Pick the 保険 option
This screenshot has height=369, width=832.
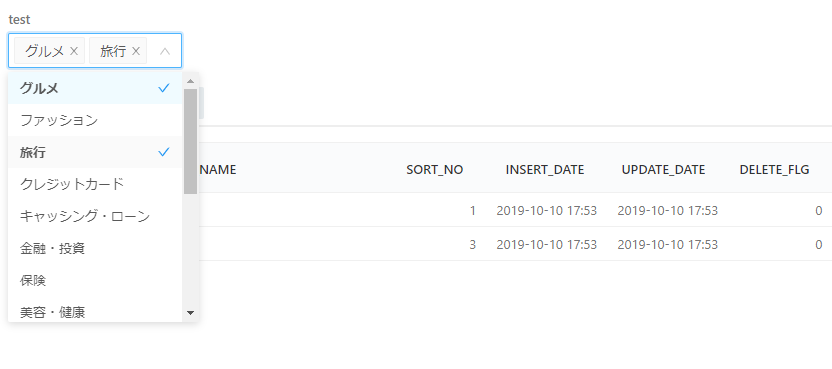[96, 280]
